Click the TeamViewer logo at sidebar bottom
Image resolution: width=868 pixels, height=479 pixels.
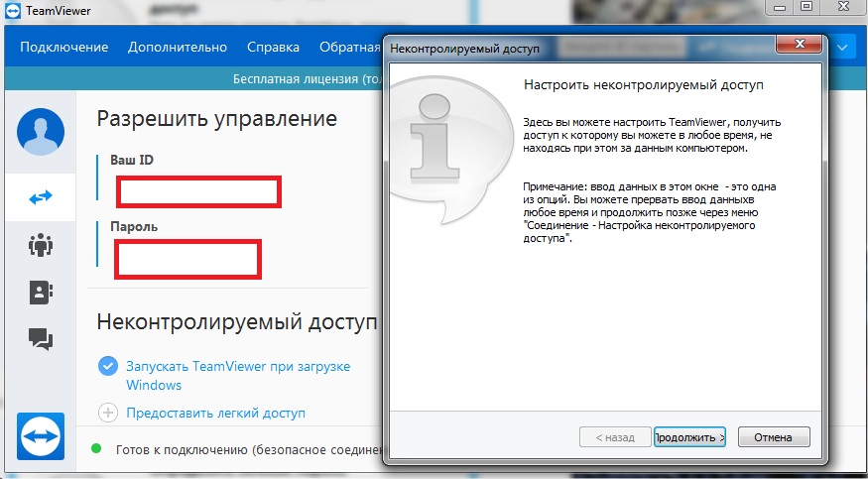(41, 435)
